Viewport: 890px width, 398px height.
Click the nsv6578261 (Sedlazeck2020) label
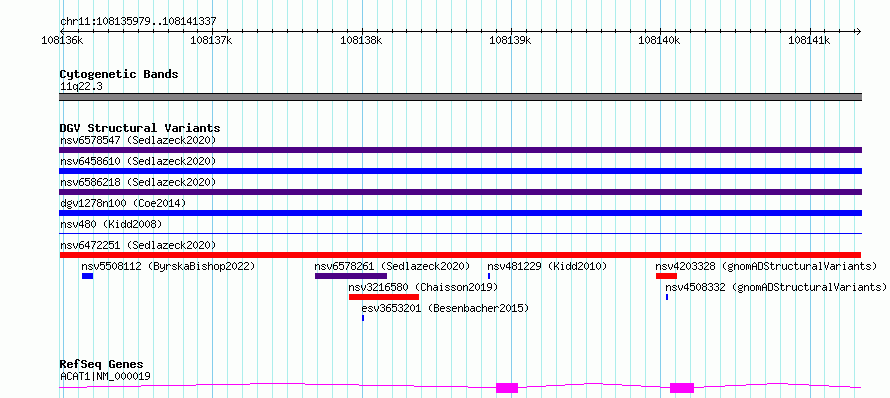click(392, 266)
